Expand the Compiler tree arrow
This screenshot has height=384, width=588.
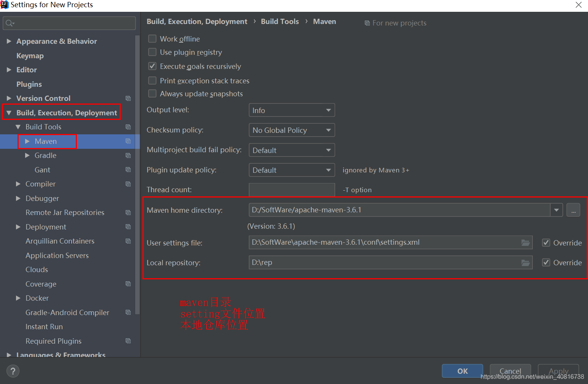click(18, 184)
